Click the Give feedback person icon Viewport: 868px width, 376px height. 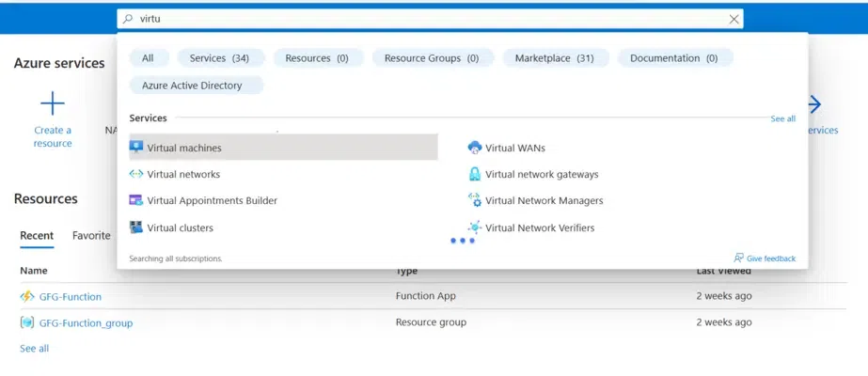coord(738,258)
